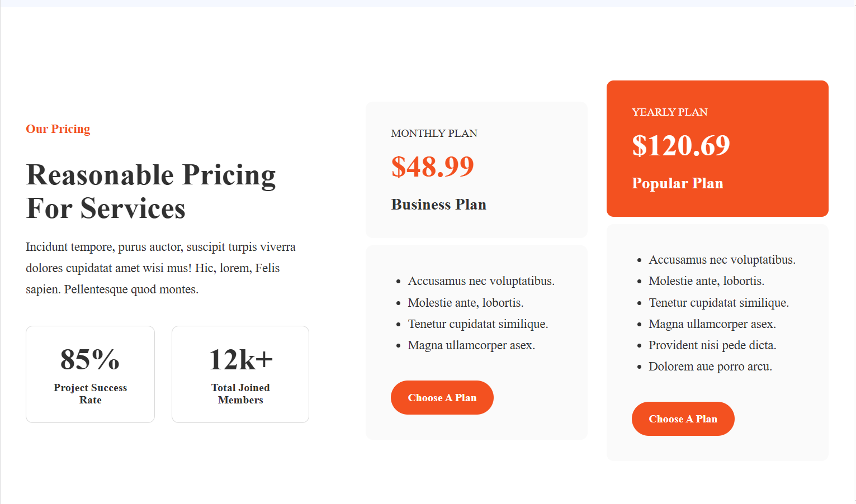This screenshot has height=504, width=856.
Task: Select the 85% Project Success Rate card
Action: [90, 374]
